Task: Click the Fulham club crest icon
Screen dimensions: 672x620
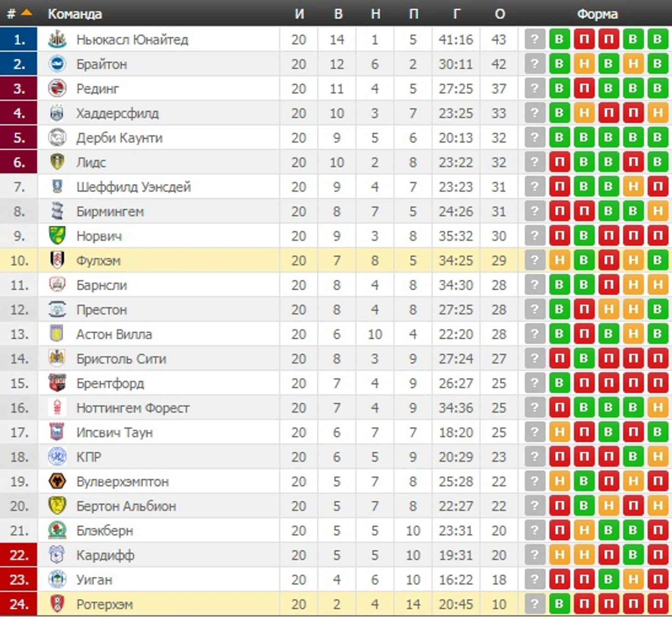Action: [x=57, y=260]
